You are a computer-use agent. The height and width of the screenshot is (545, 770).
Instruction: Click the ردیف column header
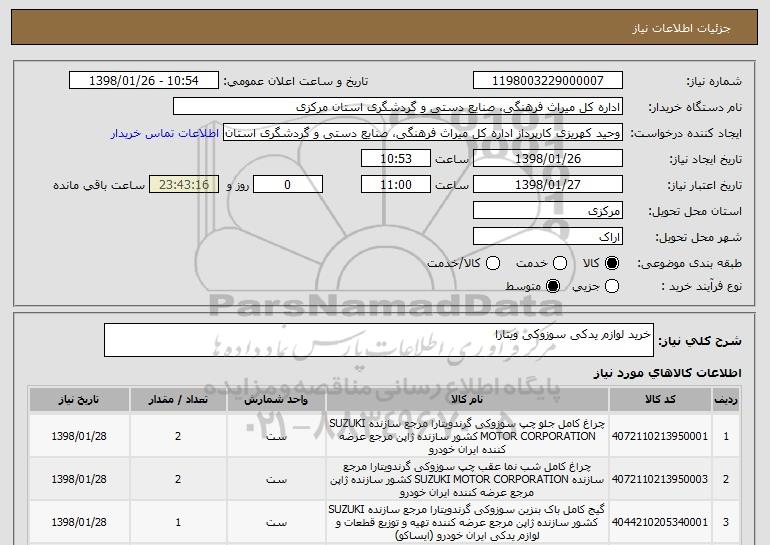tap(726, 400)
